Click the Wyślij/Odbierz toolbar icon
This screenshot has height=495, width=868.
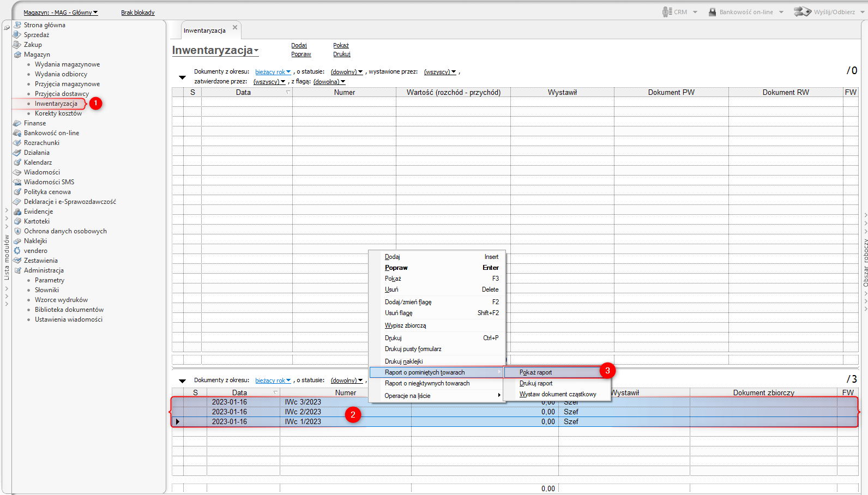[x=802, y=11]
